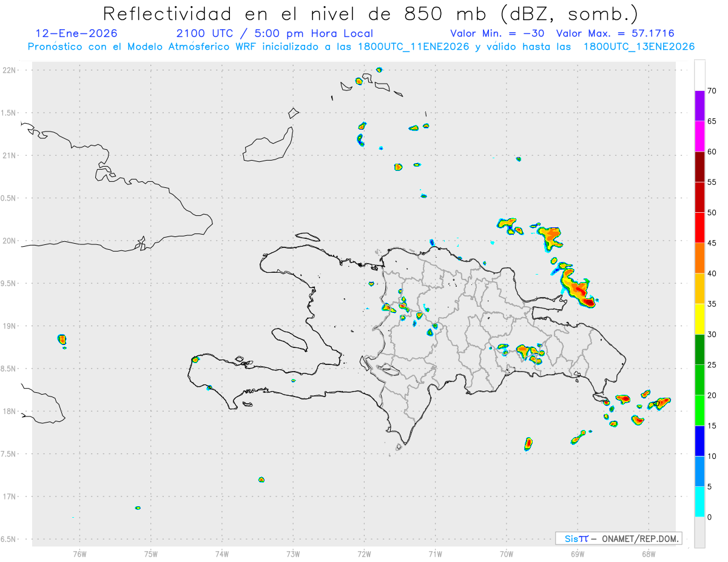Click the colorbar label "70"
Viewport: 728px width, 562px height.
[x=712, y=90]
